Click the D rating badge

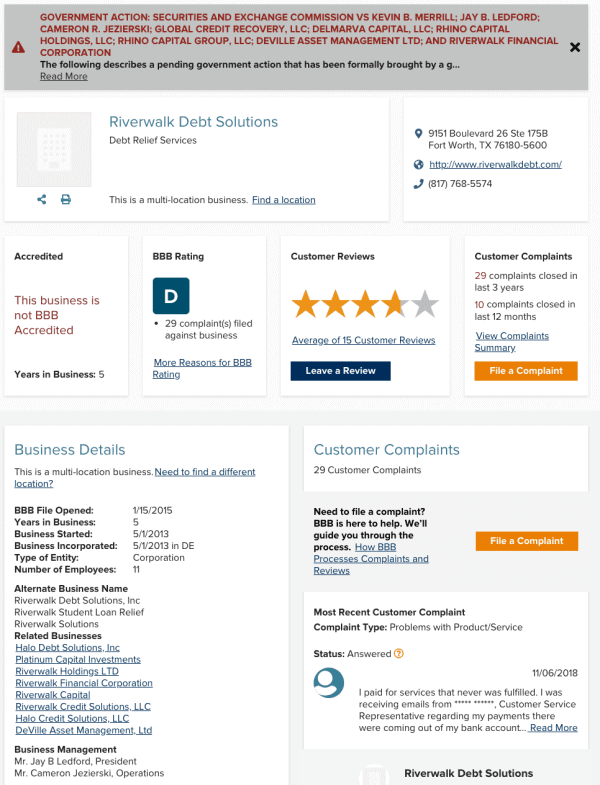(171, 296)
